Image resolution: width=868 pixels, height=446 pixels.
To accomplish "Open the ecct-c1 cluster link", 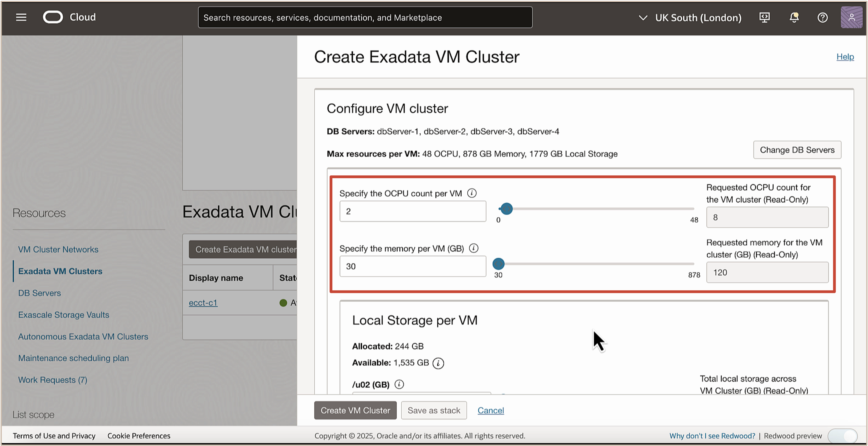I will point(203,303).
